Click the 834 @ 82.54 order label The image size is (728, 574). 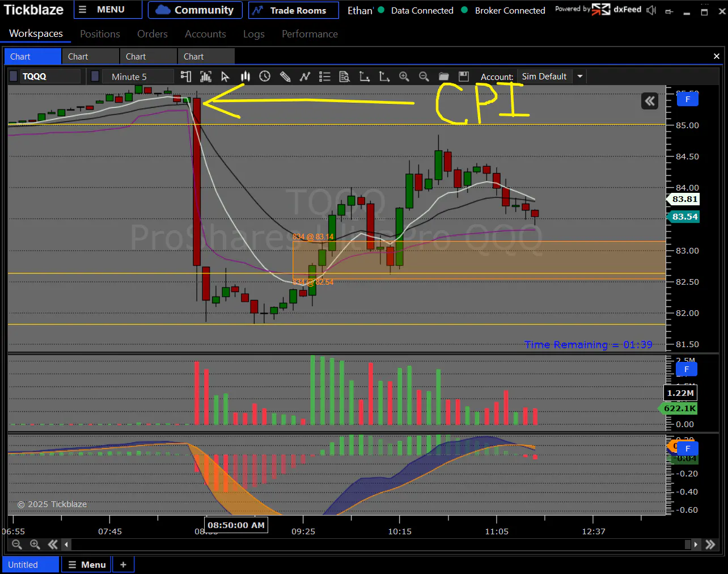(313, 282)
